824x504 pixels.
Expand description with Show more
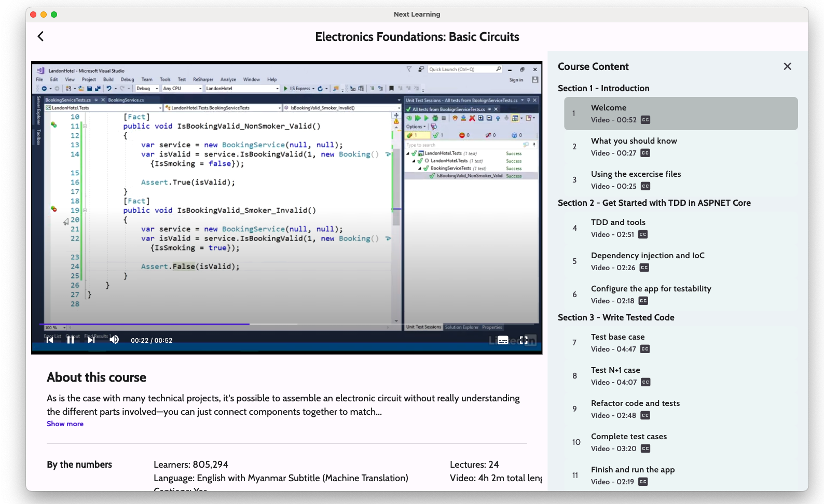click(65, 424)
